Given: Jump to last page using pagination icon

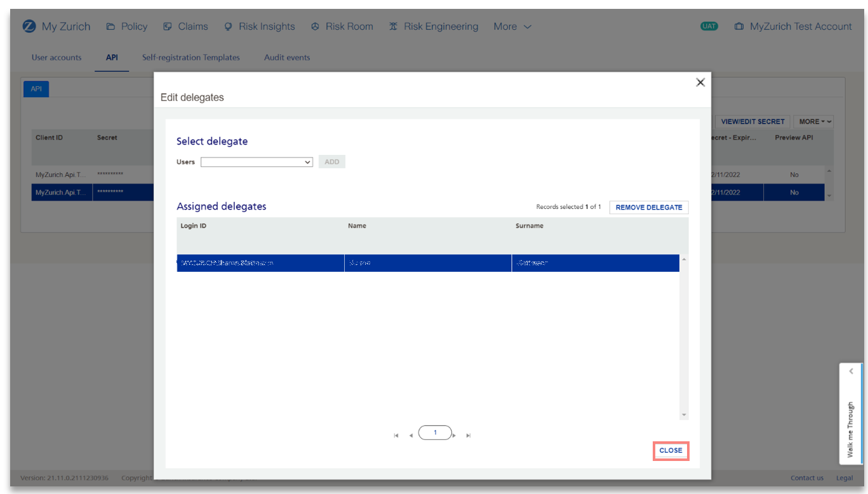Looking at the screenshot, I should pos(468,435).
